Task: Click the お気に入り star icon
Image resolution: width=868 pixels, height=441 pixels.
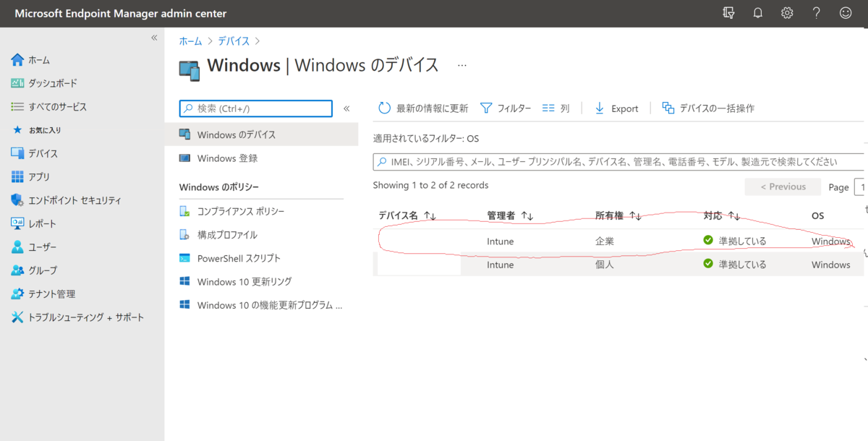Action: 18,130
